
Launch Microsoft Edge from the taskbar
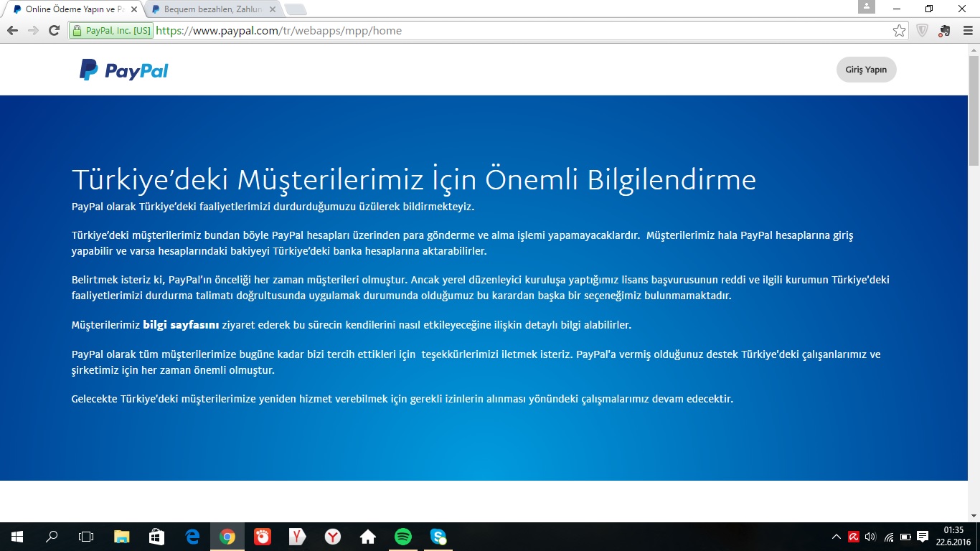pyautogui.click(x=192, y=537)
